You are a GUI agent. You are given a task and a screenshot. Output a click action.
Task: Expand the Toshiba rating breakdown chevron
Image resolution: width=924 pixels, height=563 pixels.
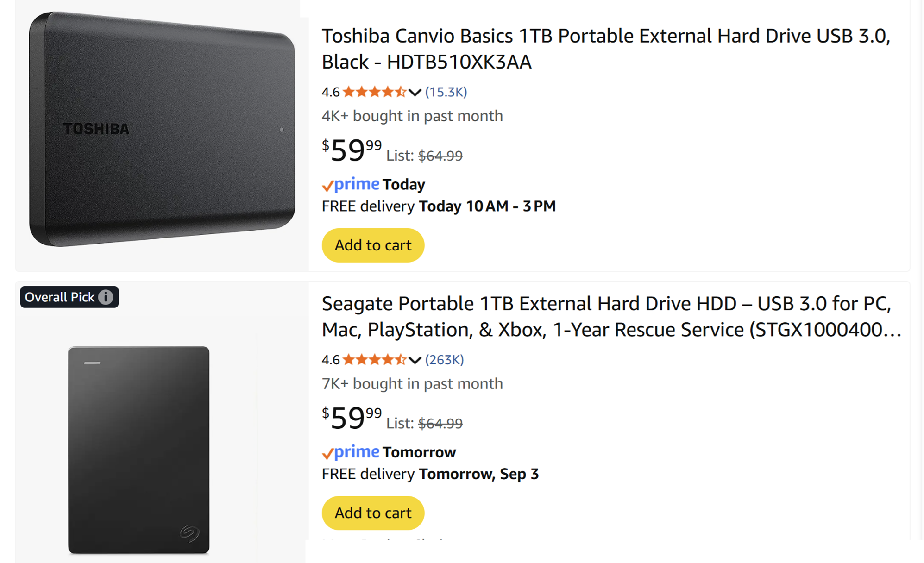pyautogui.click(x=415, y=93)
